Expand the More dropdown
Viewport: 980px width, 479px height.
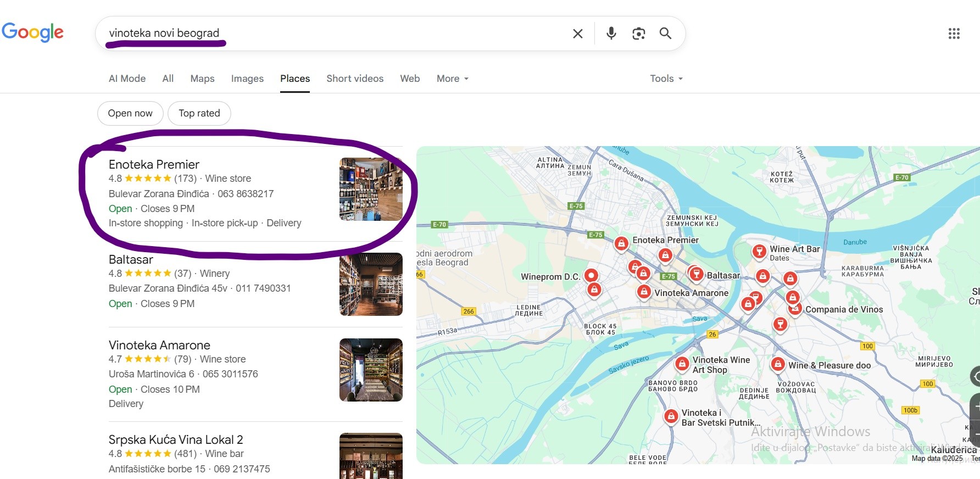[453, 79]
